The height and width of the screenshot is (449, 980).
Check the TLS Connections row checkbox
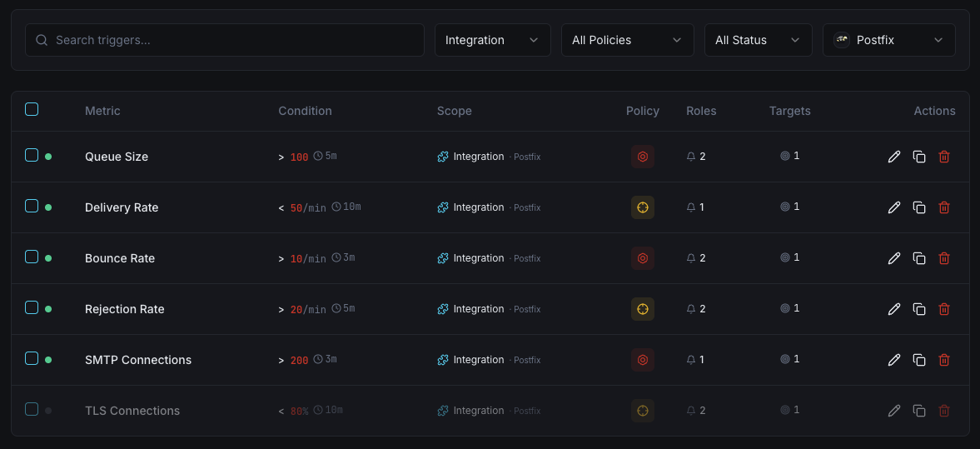coord(32,409)
